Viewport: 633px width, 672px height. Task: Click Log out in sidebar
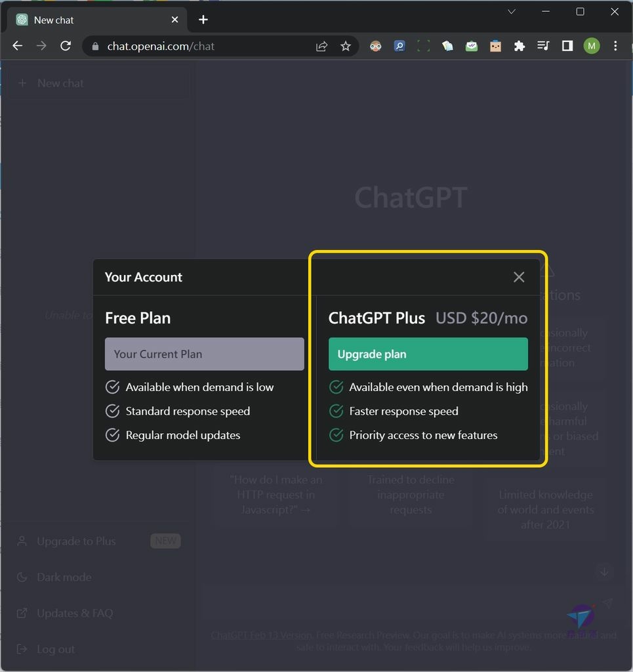point(98,649)
